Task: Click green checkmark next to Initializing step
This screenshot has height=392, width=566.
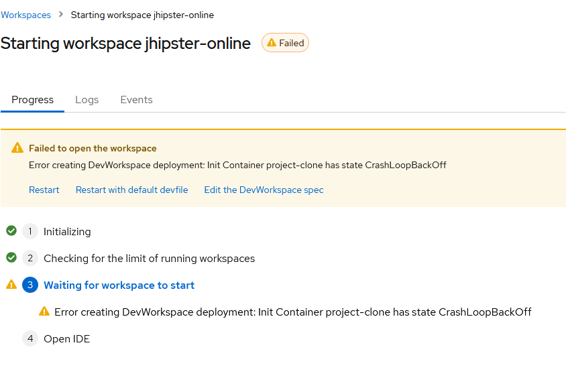Action: point(11,231)
